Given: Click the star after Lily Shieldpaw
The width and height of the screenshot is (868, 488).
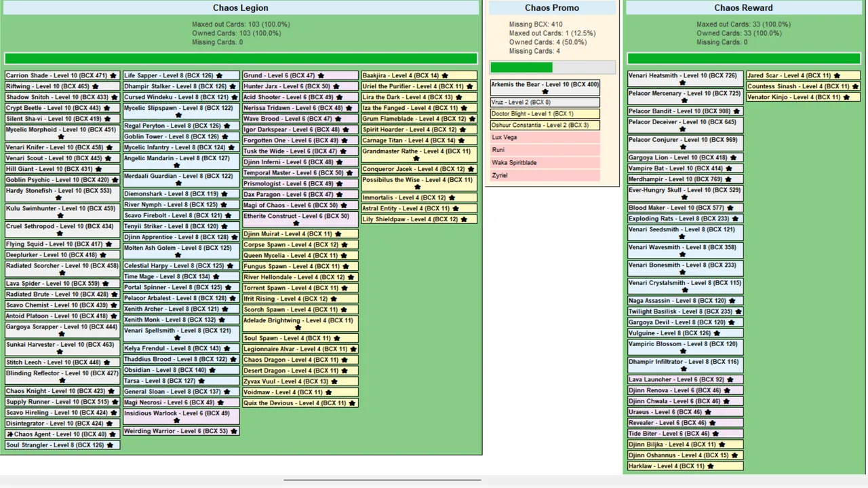Looking at the screenshot, I should (465, 219).
